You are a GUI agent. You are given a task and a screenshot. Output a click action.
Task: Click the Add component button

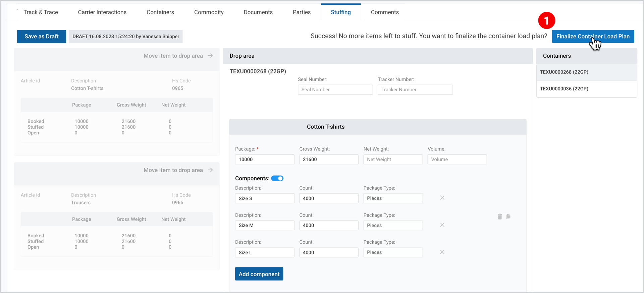tap(259, 274)
